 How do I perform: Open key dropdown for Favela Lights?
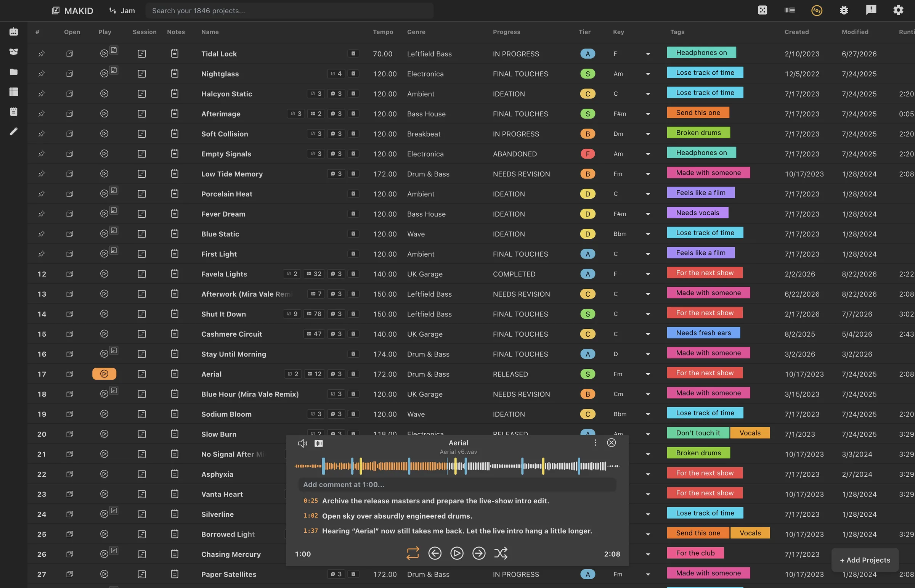648,274
